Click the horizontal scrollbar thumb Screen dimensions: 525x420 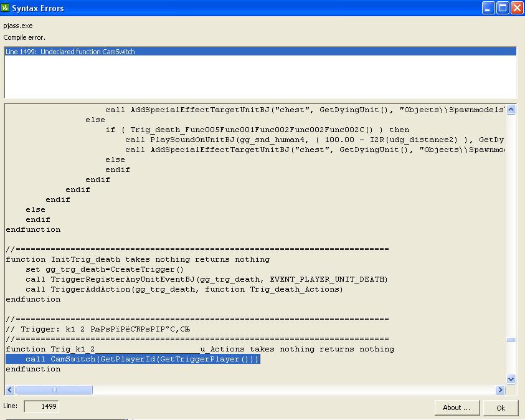54,389
